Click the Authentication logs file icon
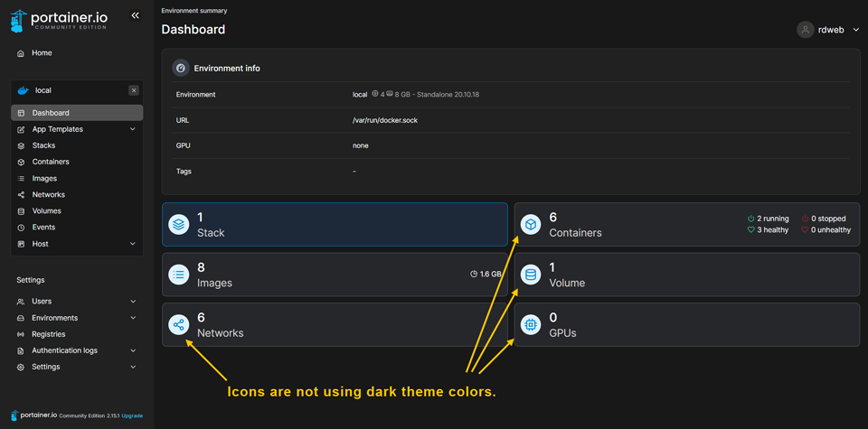 (21, 350)
